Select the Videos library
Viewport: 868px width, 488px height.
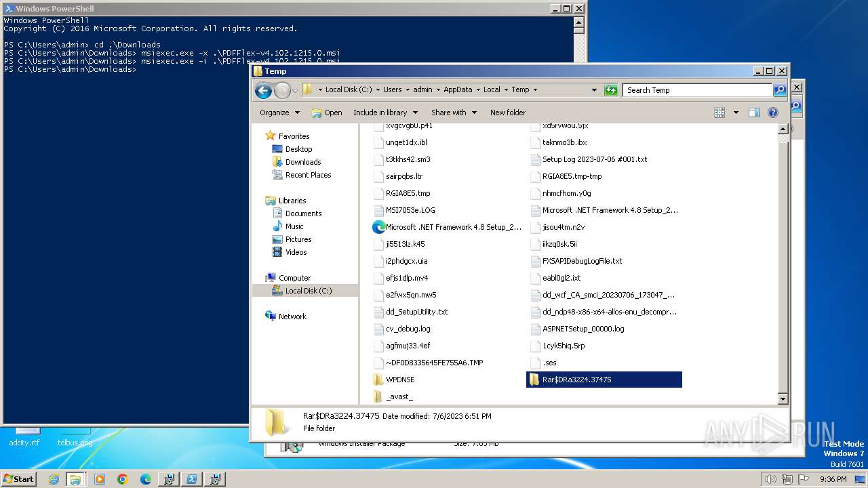[296, 251]
